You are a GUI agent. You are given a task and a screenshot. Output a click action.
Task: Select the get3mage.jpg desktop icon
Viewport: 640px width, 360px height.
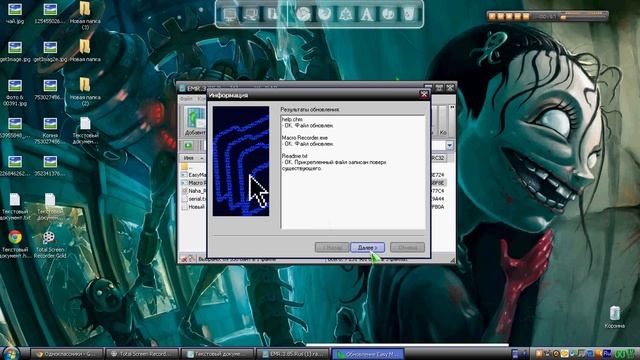(15, 51)
